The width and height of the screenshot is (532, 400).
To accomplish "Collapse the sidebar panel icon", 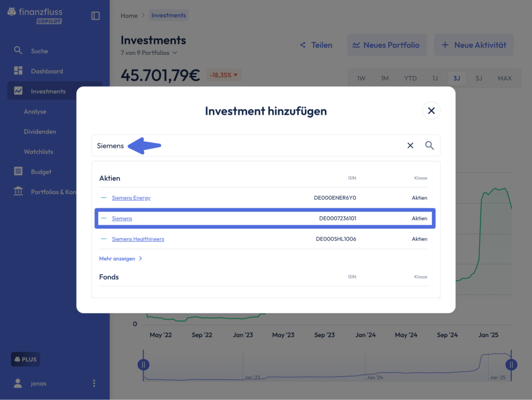I will point(96,16).
